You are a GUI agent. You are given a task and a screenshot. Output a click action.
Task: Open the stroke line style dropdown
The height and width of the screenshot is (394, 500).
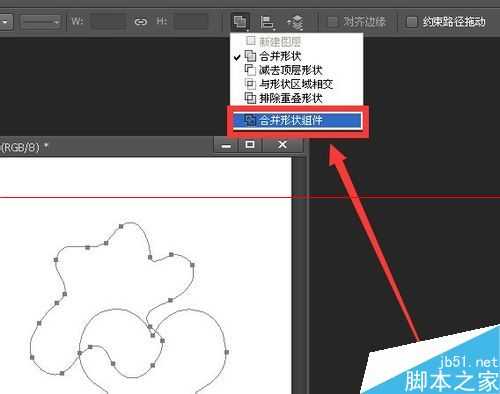click(41, 22)
